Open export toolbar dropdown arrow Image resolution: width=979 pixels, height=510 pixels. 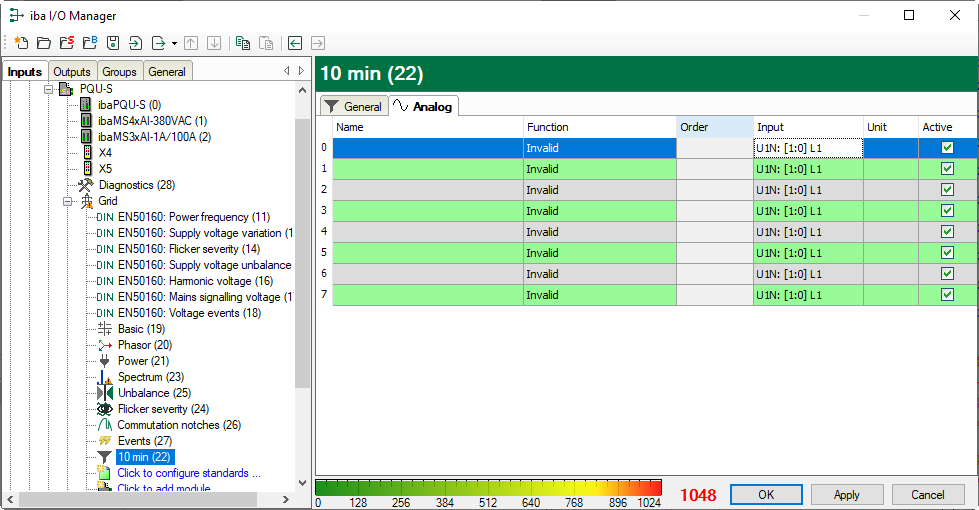(174, 43)
